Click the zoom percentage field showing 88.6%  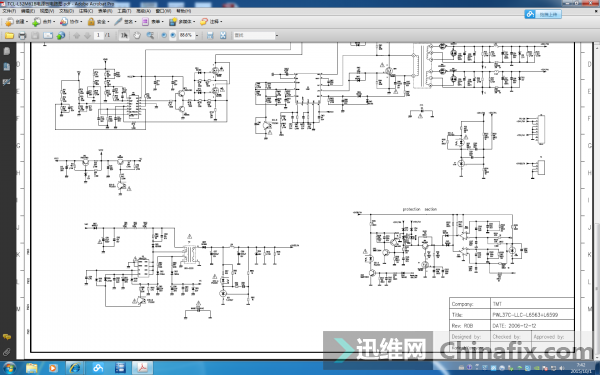coord(187,35)
